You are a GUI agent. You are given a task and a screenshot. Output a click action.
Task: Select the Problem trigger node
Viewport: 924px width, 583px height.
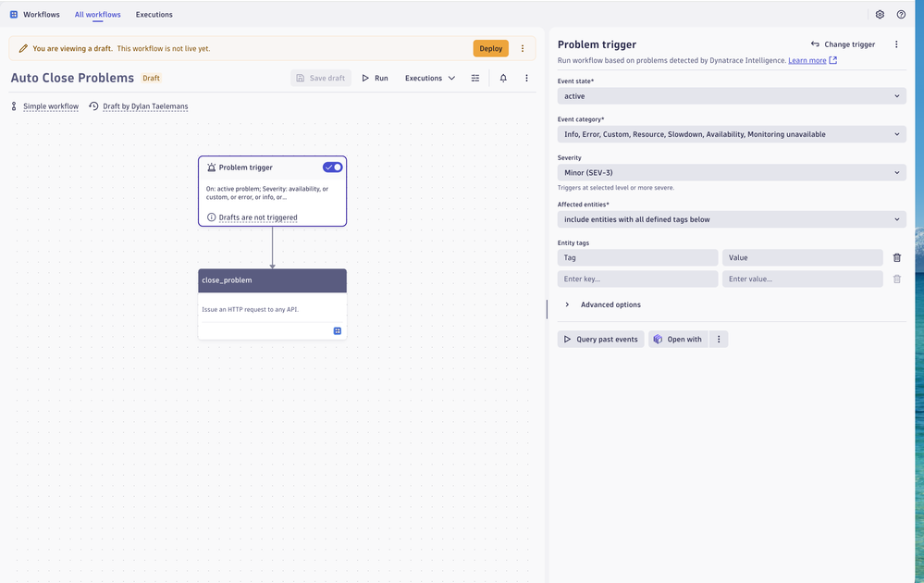(272, 191)
